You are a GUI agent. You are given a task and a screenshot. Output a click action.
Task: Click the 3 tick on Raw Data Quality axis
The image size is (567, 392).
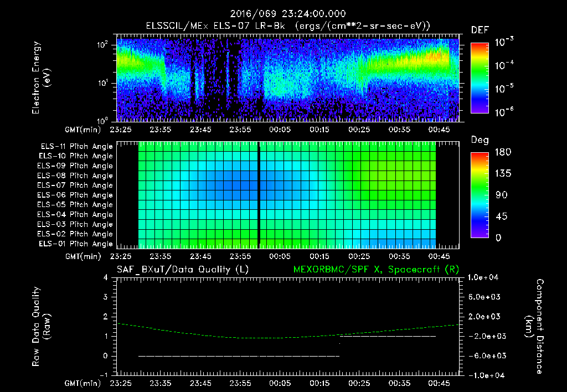(106, 297)
